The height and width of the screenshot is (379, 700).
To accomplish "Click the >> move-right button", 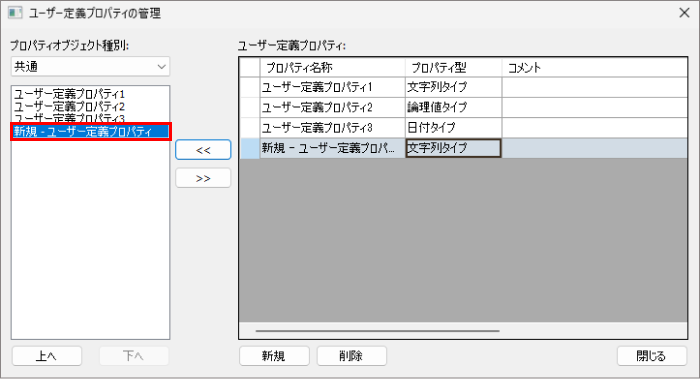I will coord(203,178).
